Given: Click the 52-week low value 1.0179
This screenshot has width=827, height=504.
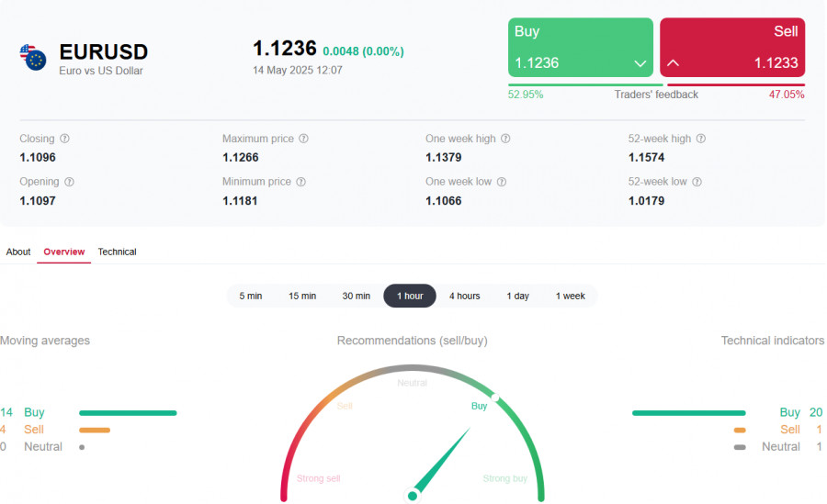Looking at the screenshot, I should click(x=646, y=201).
